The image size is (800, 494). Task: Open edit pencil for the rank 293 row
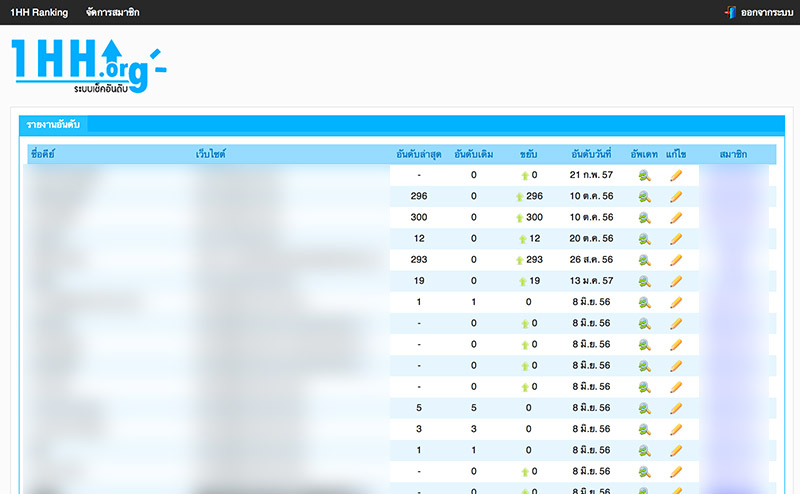[x=676, y=260]
